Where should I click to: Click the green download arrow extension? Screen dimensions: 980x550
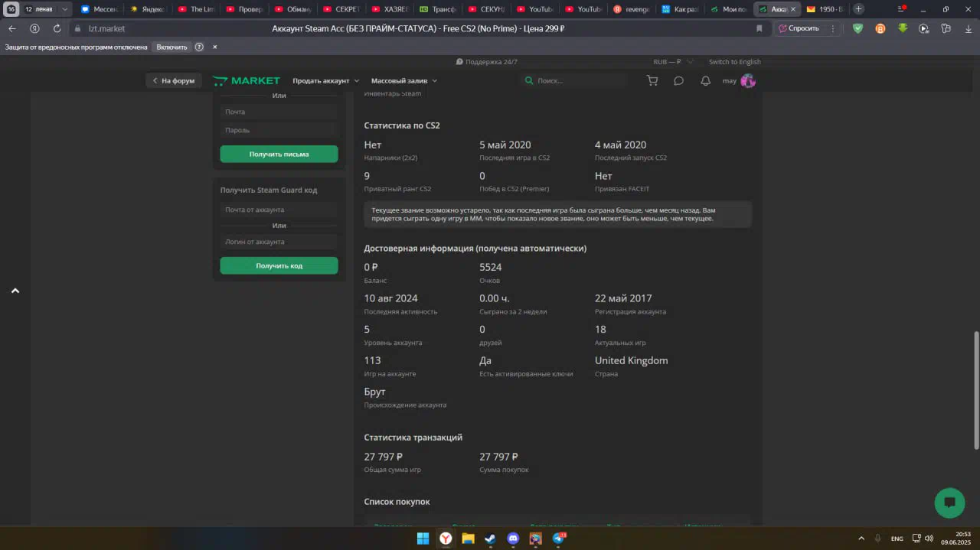click(903, 28)
